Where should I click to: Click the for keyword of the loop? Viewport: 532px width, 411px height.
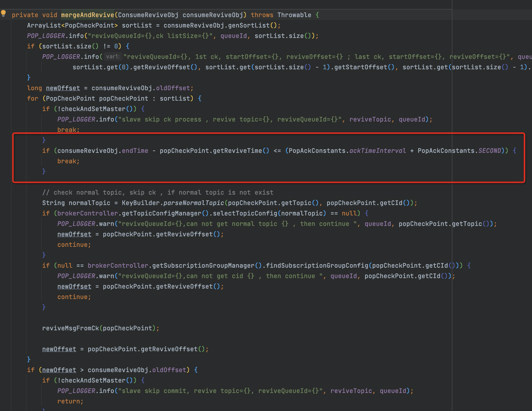tap(32, 99)
